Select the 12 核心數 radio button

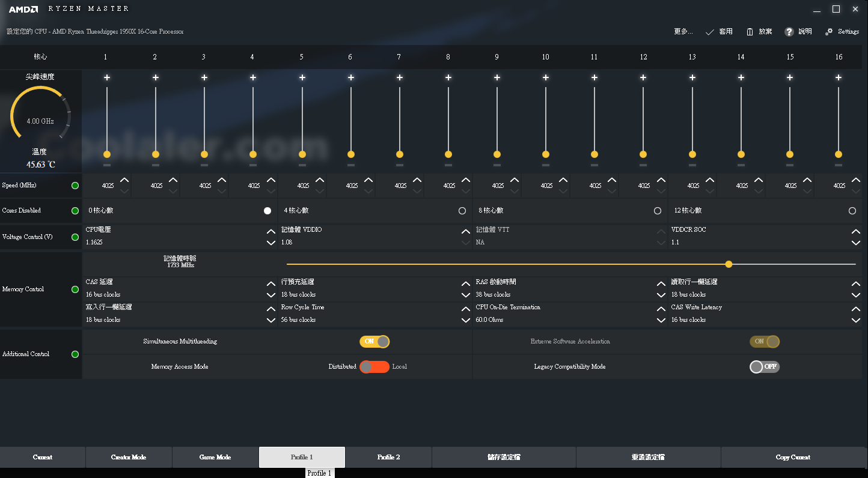[x=852, y=211]
